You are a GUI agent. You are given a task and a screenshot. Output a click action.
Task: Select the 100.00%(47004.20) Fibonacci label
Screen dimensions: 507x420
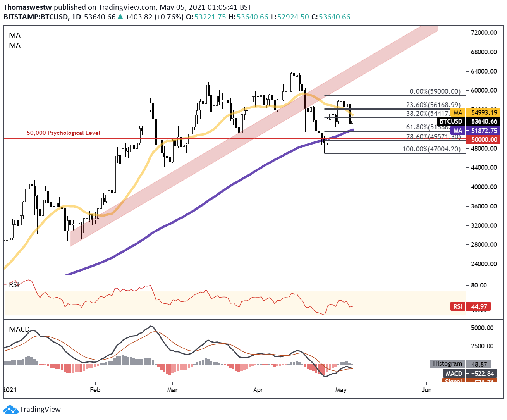click(431, 149)
